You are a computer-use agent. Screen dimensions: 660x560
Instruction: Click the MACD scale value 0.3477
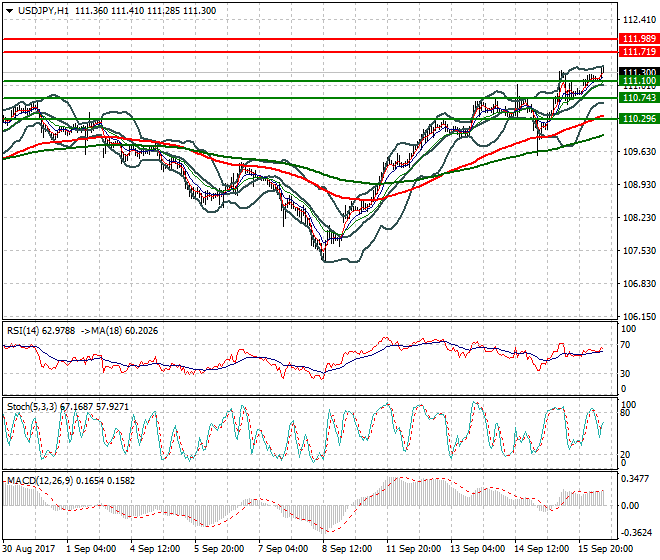[x=636, y=479]
